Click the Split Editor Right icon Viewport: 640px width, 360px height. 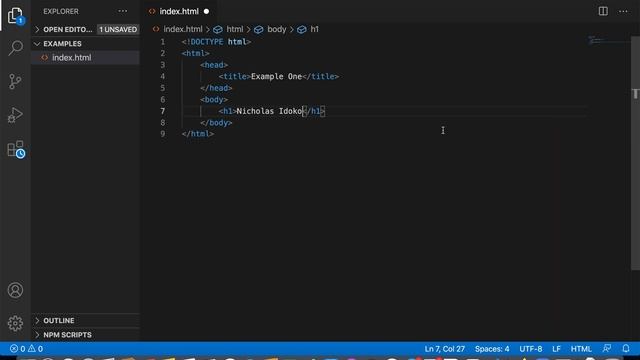pyautogui.click(x=603, y=11)
